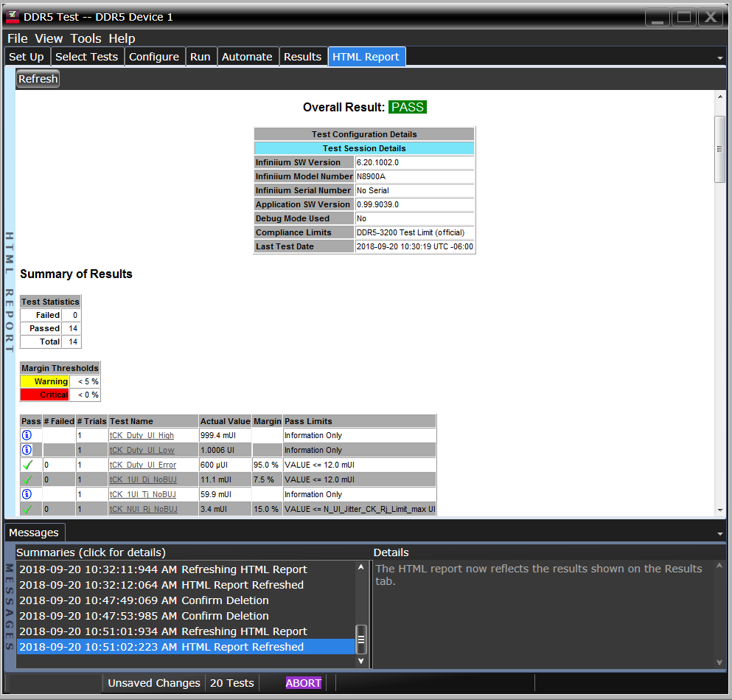Click green pass checkmark for tCK_NUI_Rj_NoBUJ
The height and width of the screenshot is (700, 732).
point(27,509)
